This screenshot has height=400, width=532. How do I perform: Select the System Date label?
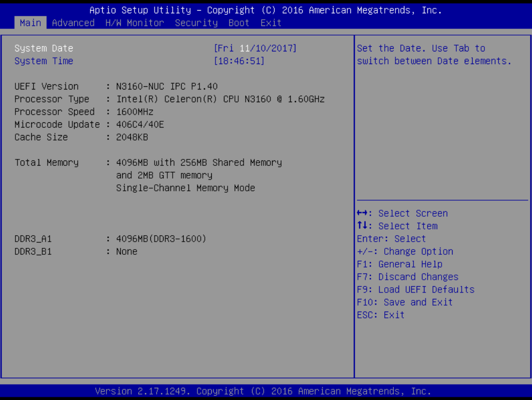click(x=43, y=48)
